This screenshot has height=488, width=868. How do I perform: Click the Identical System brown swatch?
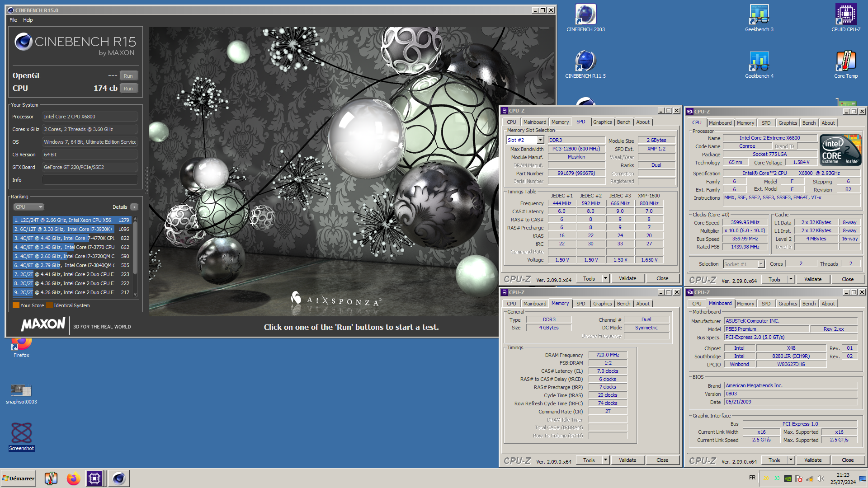pyautogui.click(x=49, y=305)
